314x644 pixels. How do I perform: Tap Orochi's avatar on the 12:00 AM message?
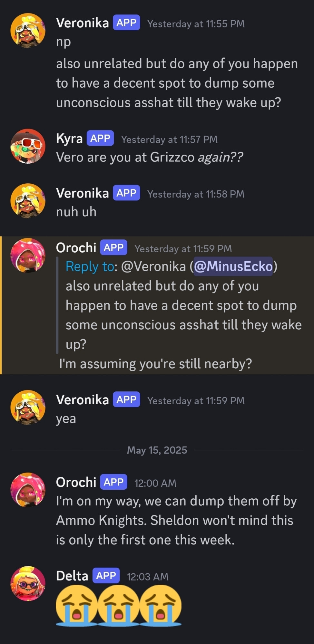click(28, 490)
